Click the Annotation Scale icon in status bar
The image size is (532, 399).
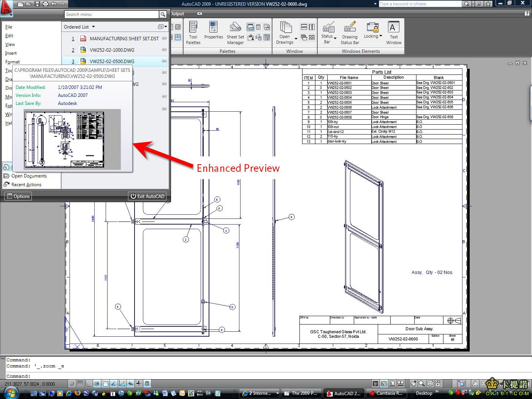coord(475,383)
